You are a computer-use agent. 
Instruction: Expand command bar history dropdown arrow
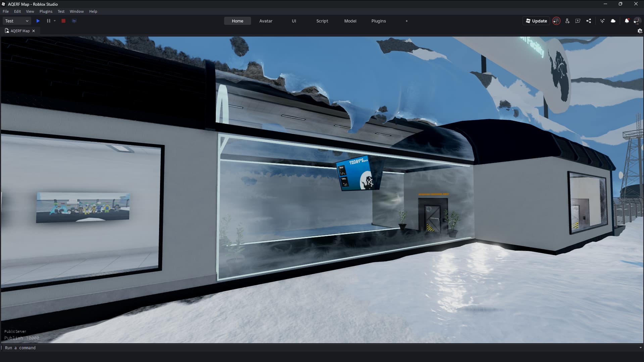point(640,348)
